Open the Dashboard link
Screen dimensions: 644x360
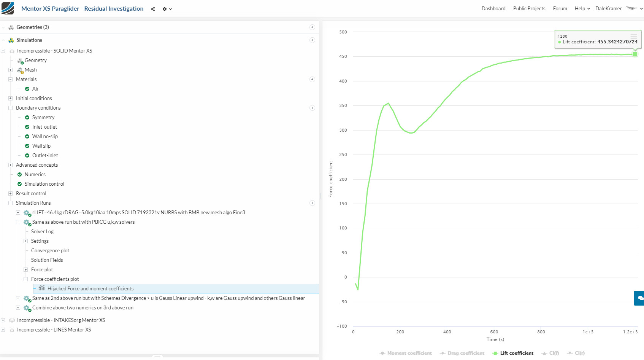click(493, 9)
